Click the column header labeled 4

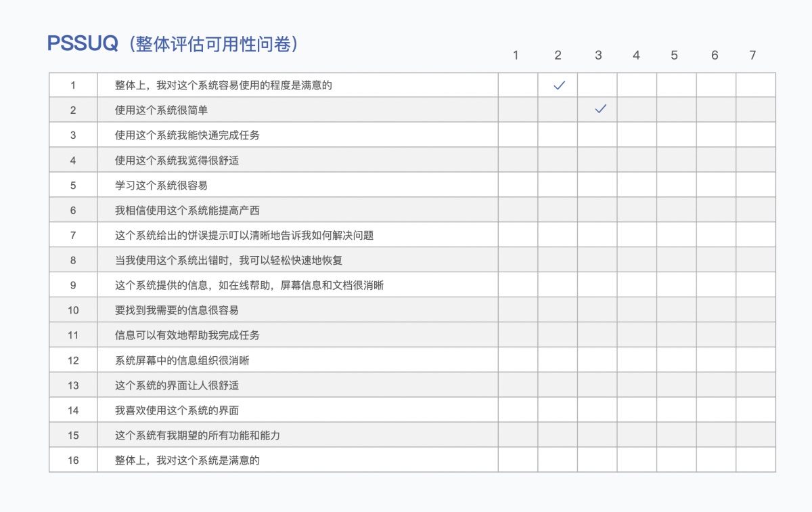[636, 56]
